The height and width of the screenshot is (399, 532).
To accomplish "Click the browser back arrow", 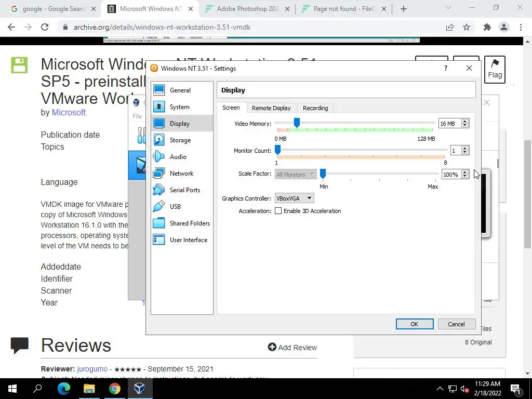I will click(x=11, y=27).
